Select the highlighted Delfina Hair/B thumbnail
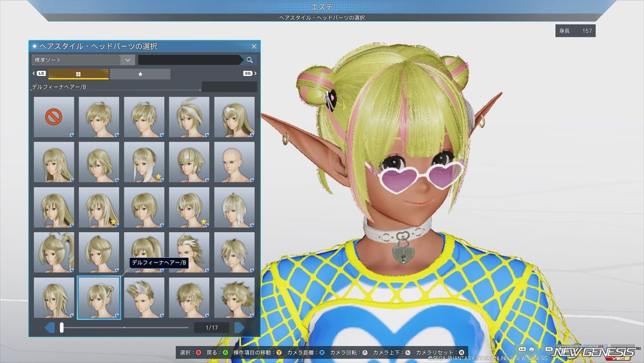Image resolution: width=644 pixels, height=363 pixels. [99, 297]
